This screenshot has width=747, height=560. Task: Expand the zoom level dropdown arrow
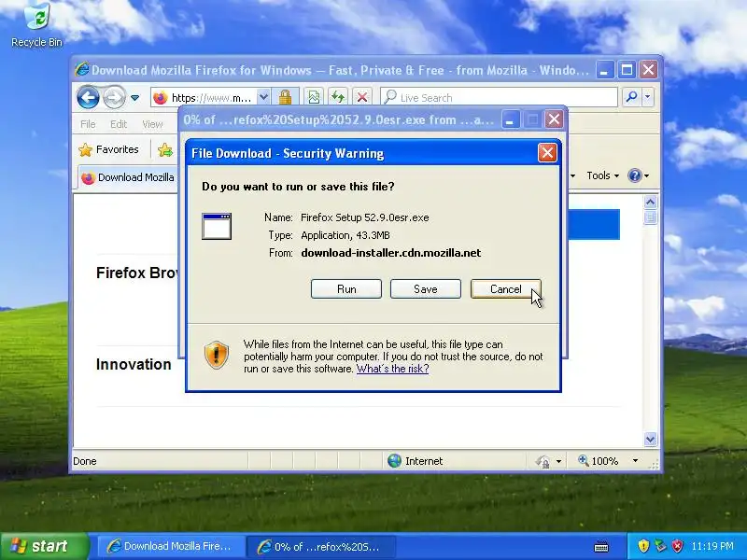[635, 461]
